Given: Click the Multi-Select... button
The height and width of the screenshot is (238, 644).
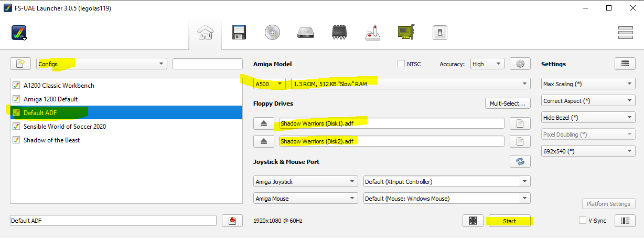Looking at the screenshot, I should [508, 103].
